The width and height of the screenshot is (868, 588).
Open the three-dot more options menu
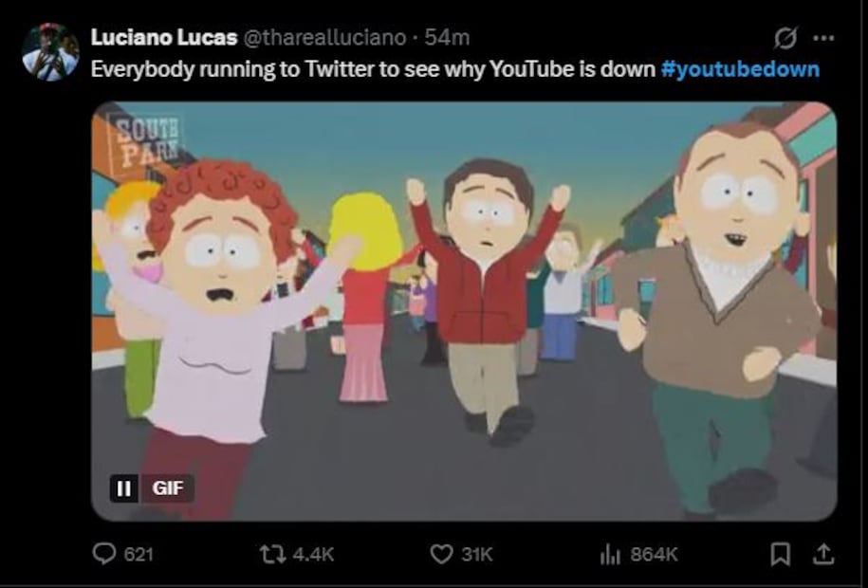point(823,38)
